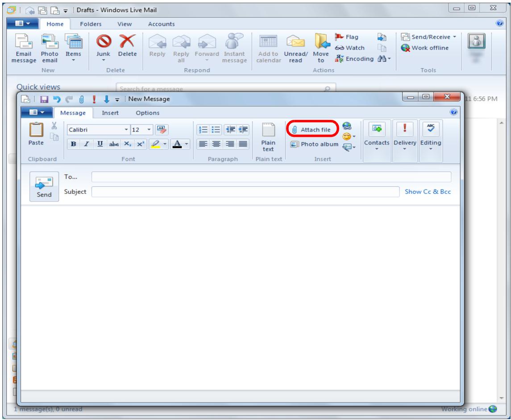The width and height of the screenshot is (511, 420).
Task: Center align the text
Action: 216,144
